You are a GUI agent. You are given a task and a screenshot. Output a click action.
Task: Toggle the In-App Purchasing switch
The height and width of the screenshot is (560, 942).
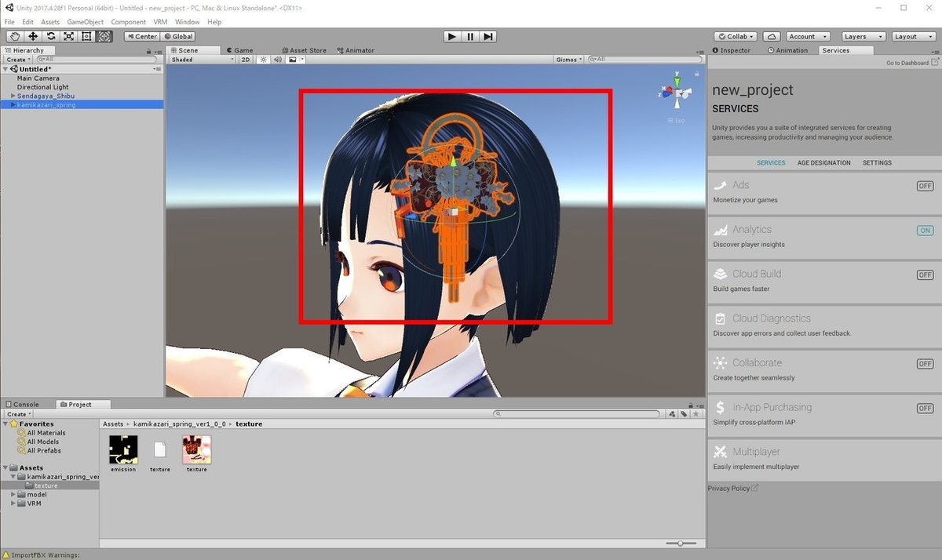click(x=925, y=409)
